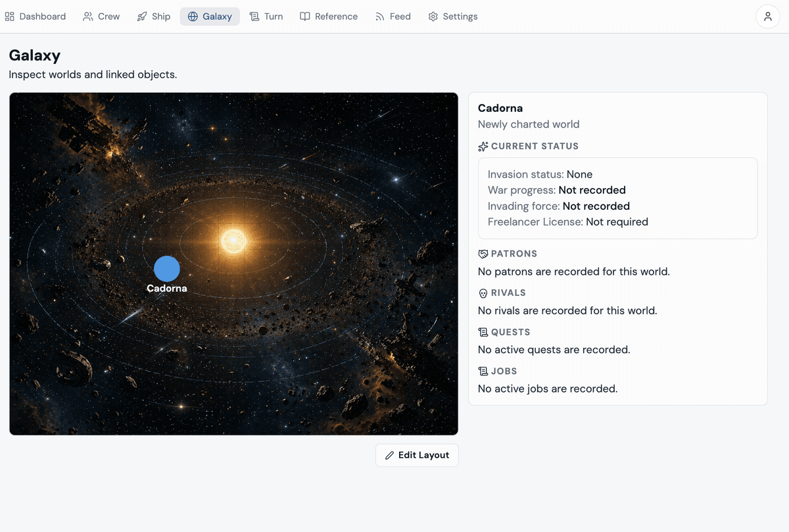The height and width of the screenshot is (532, 789).
Task: Open the Reference tab
Action: [x=329, y=16]
